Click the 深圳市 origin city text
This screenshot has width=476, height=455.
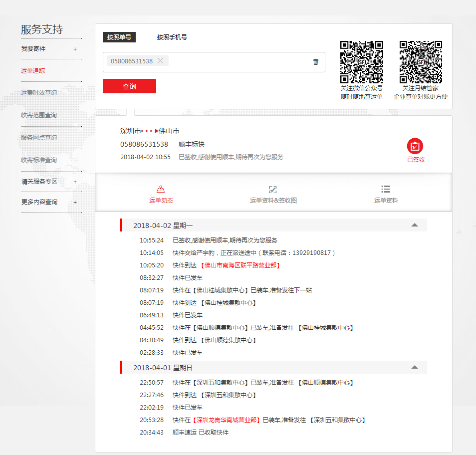pos(131,131)
